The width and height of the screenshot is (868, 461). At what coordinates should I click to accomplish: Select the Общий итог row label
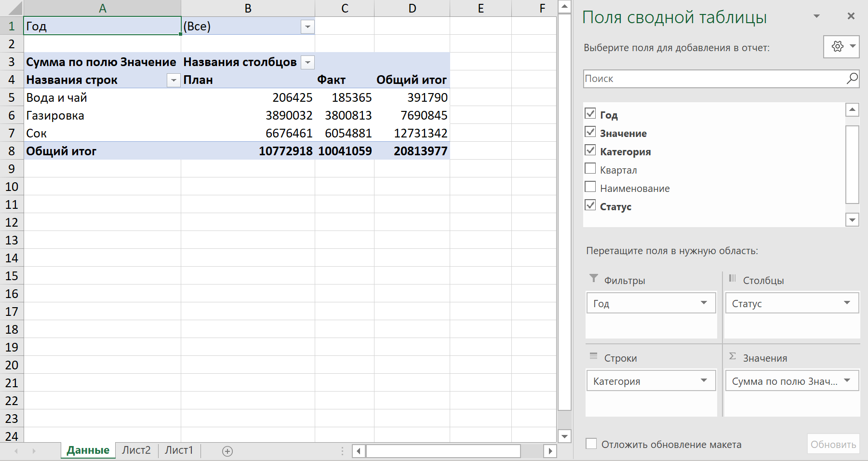[103, 151]
